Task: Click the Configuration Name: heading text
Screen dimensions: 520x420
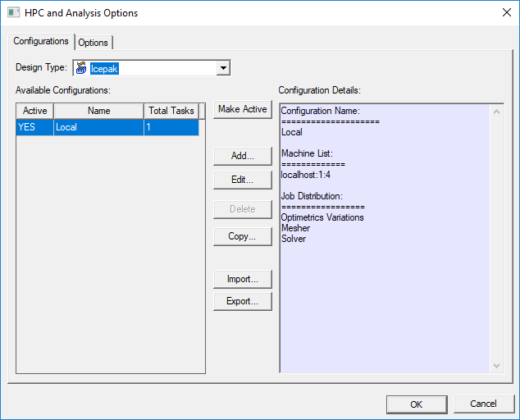Action: 320,111
